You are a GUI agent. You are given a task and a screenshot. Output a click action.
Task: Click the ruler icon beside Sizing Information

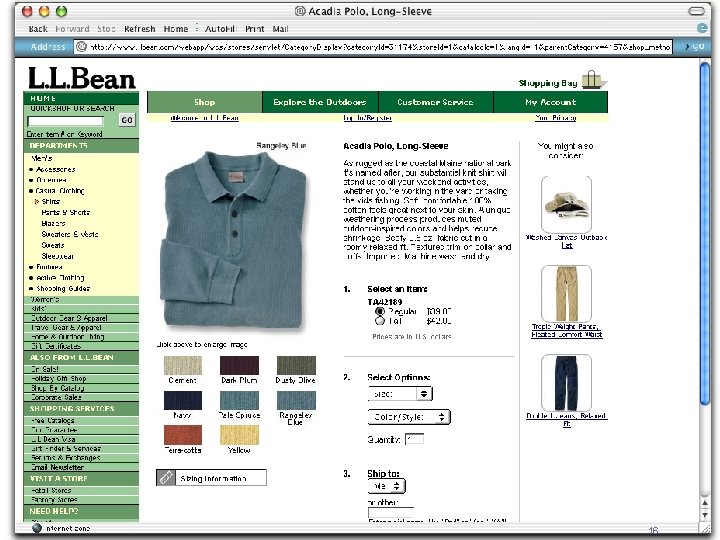(x=166, y=478)
